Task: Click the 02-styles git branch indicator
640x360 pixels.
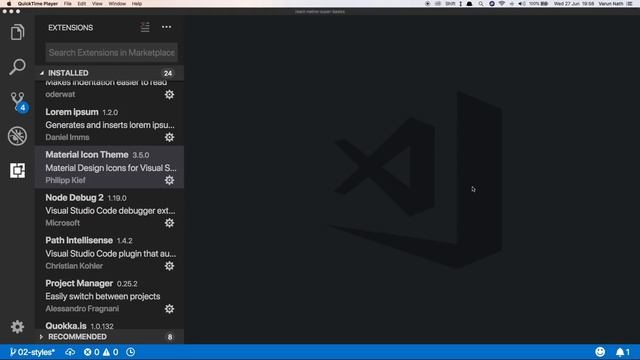Action: 32,352
